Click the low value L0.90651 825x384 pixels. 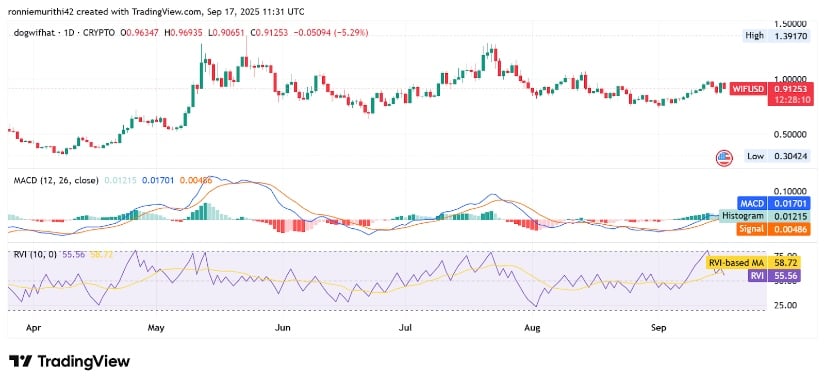pyautogui.click(x=227, y=33)
